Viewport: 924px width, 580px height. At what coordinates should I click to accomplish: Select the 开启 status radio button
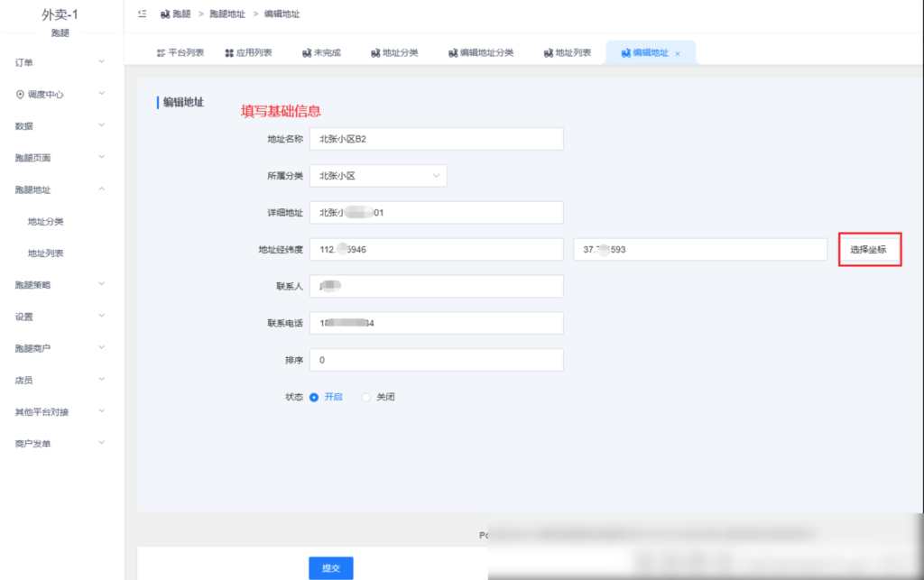pyautogui.click(x=313, y=397)
